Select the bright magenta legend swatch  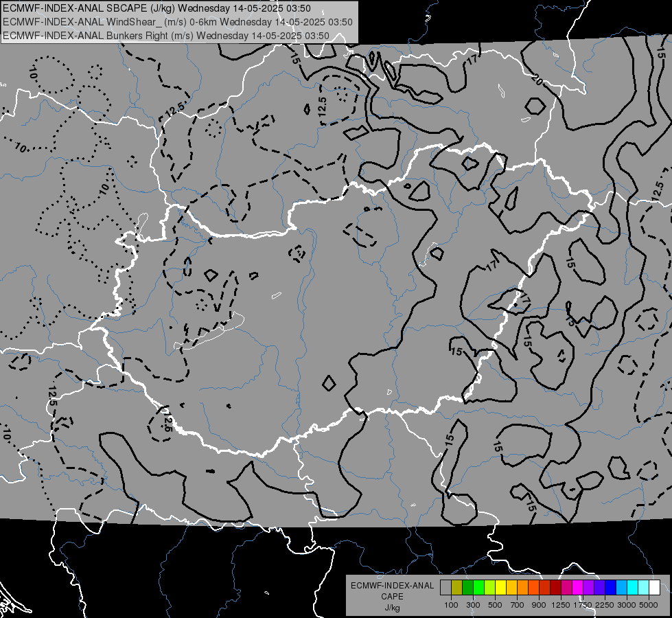tap(578, 587)
